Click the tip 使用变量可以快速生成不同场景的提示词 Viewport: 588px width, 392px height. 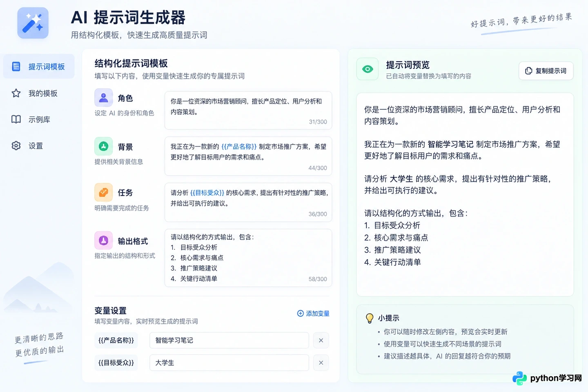point(442,344)
